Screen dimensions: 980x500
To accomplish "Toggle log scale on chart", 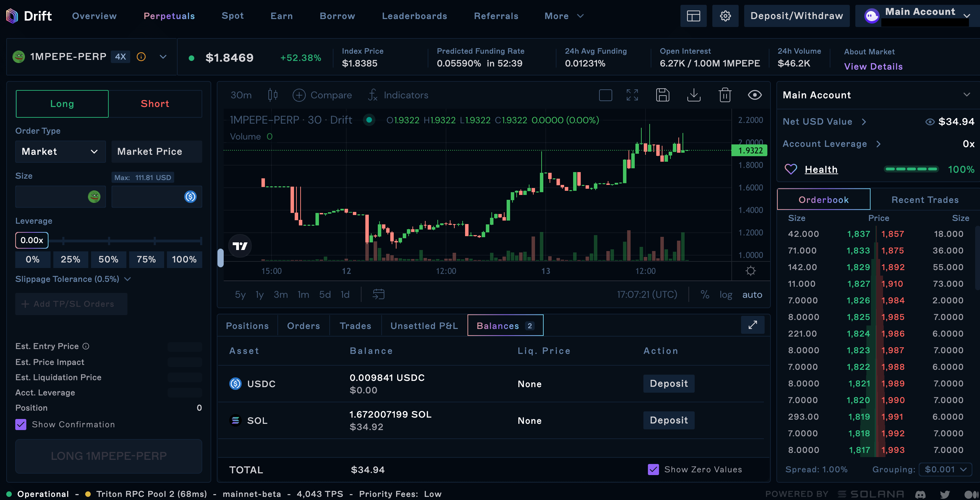I will (x=725, y=295).
